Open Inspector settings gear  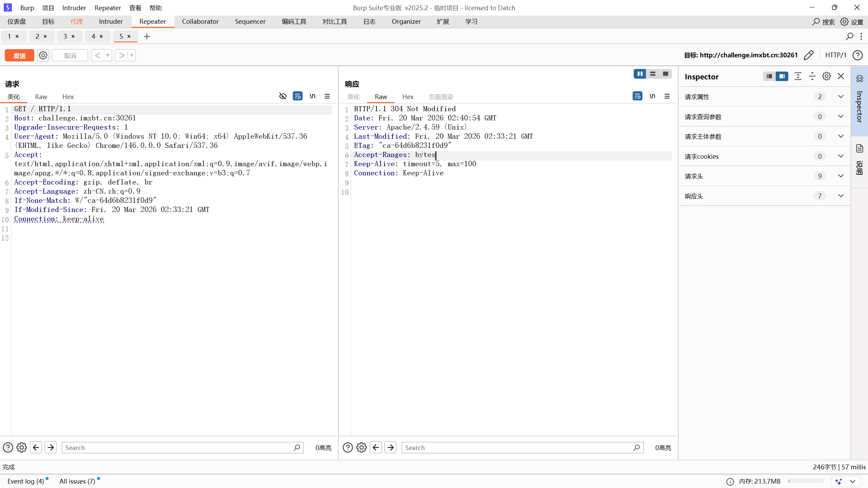(827, 76)
